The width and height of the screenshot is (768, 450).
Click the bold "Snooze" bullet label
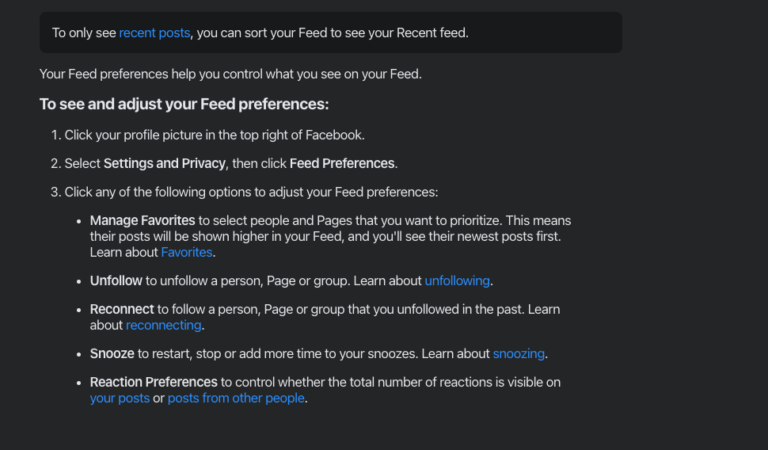[x=112, y=354]
